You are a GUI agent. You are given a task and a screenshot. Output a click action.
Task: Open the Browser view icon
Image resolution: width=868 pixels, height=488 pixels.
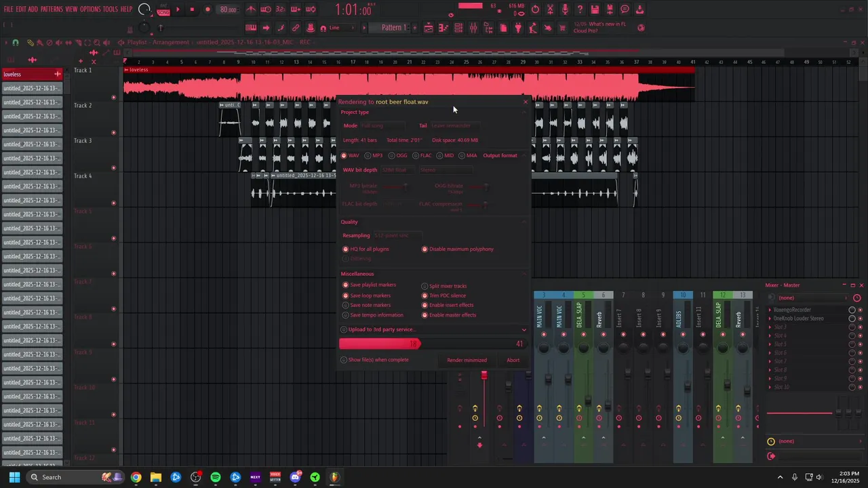pyautogui.click(x=488, y=28)
